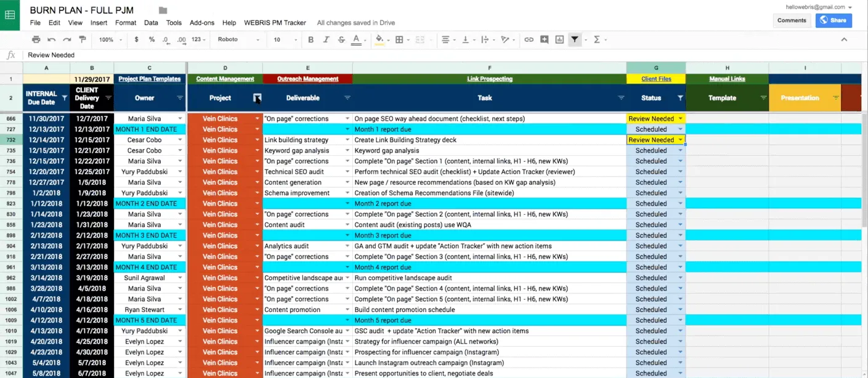The width and height of the screenshot is (868, 378).
Task: Click the blue Share button
Action: click(x=834, y=20)
